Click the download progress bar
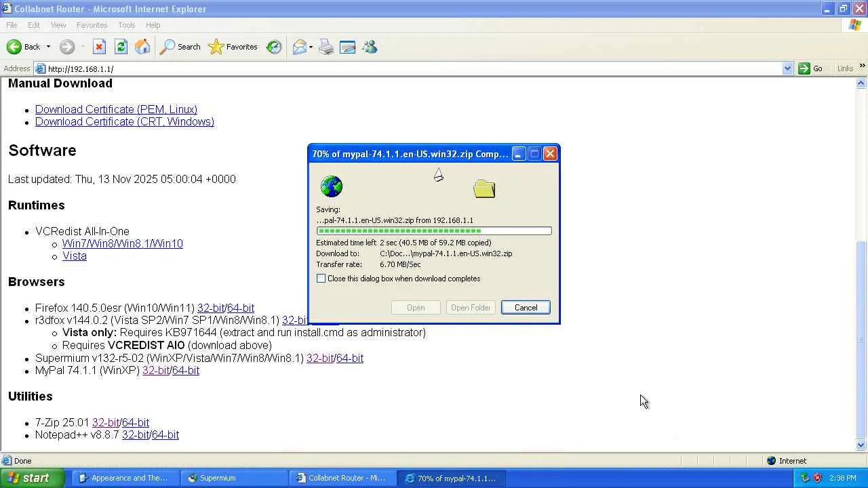This screenshot has height=488, width=868. (434, 231)
